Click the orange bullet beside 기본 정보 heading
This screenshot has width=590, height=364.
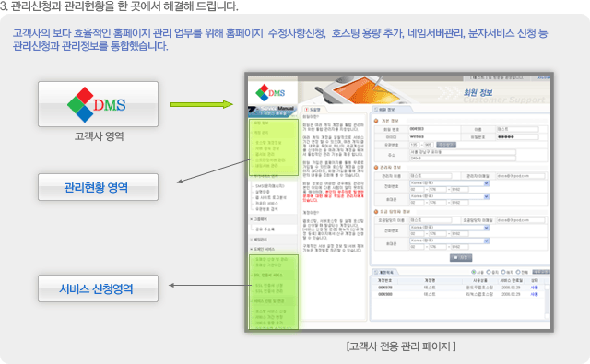376,121
